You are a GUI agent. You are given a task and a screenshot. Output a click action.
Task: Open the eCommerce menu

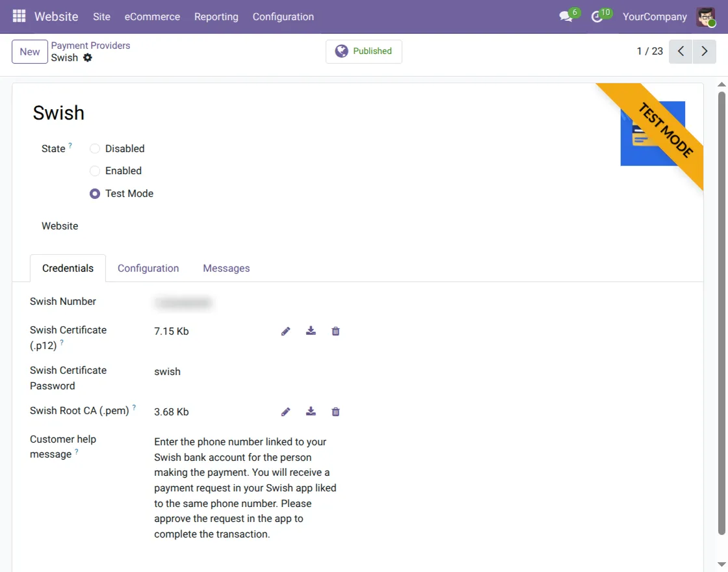152,17
